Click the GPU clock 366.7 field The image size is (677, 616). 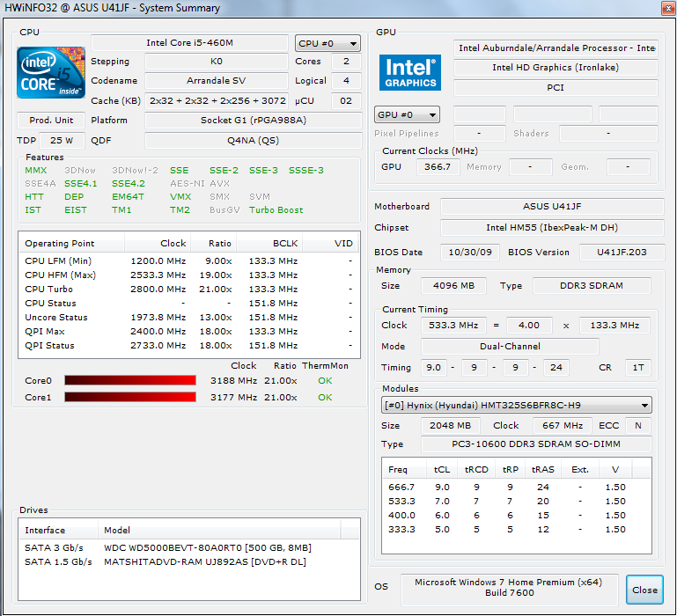pyautogui.click(x=438, y=166)
